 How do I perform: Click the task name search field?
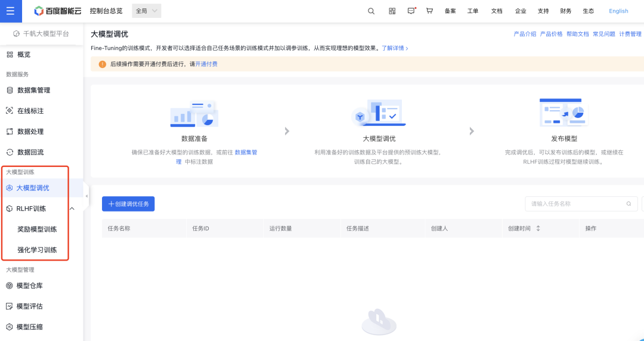click(x=575, y=204)
